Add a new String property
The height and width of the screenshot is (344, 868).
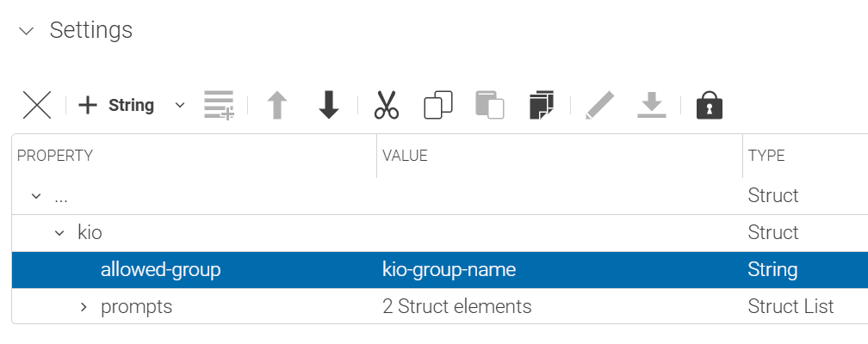coord(116,105)
